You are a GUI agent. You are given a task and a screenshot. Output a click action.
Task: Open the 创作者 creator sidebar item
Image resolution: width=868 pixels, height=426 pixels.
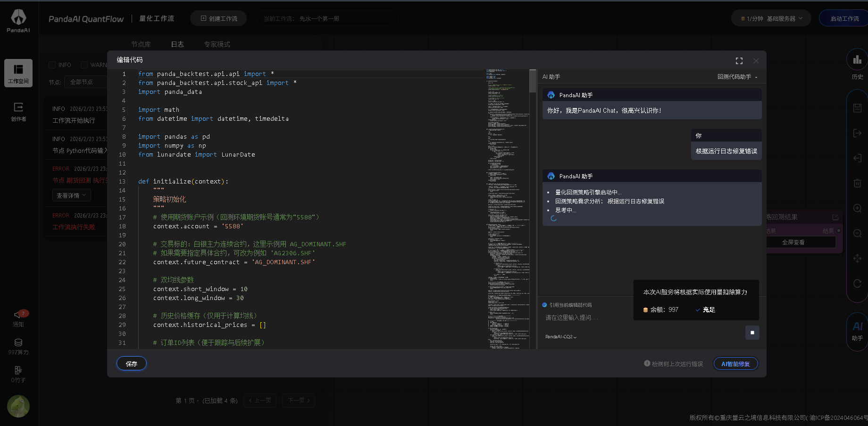[18, 112]
